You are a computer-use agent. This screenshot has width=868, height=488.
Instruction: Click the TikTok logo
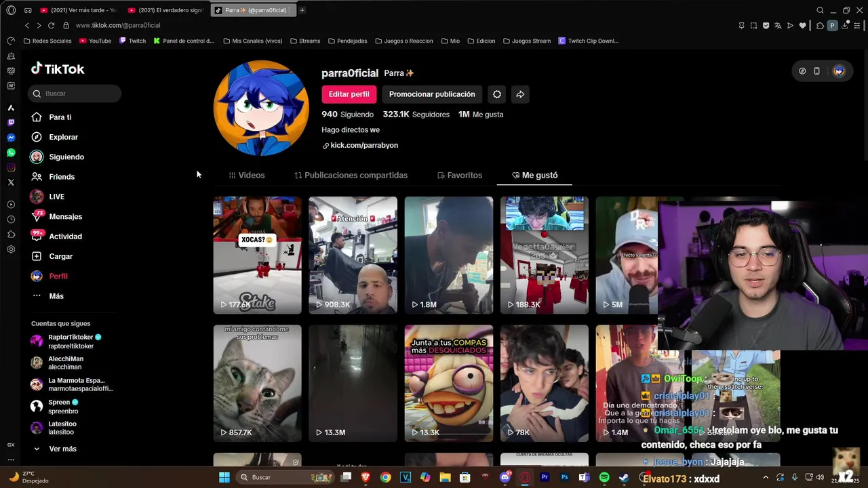[58, 68]
